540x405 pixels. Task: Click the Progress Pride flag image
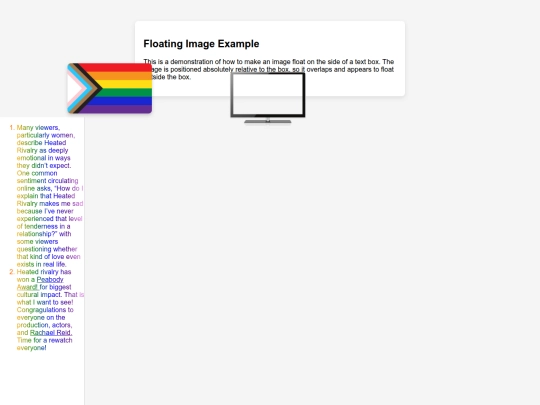click(110, 88)
